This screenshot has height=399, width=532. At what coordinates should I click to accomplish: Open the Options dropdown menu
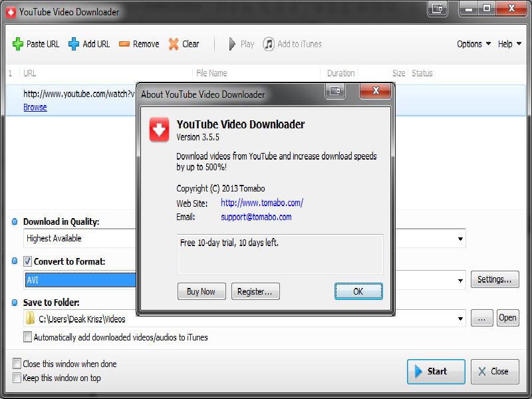tap(473, 44)
